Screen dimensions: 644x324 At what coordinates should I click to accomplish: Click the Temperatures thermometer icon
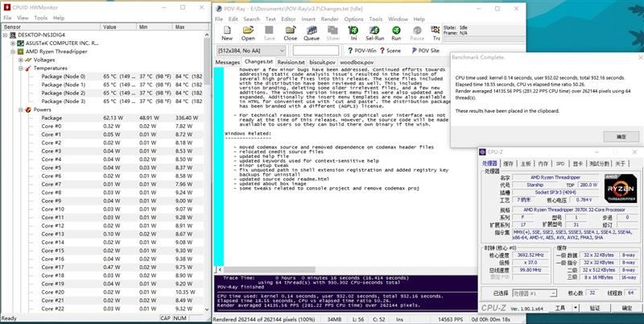pos(28,69)
